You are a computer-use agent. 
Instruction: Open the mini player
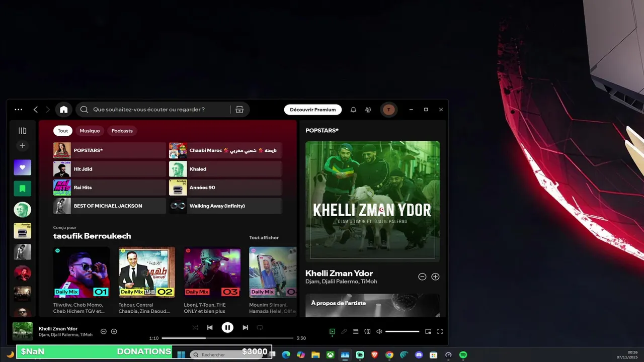[428, 331]
